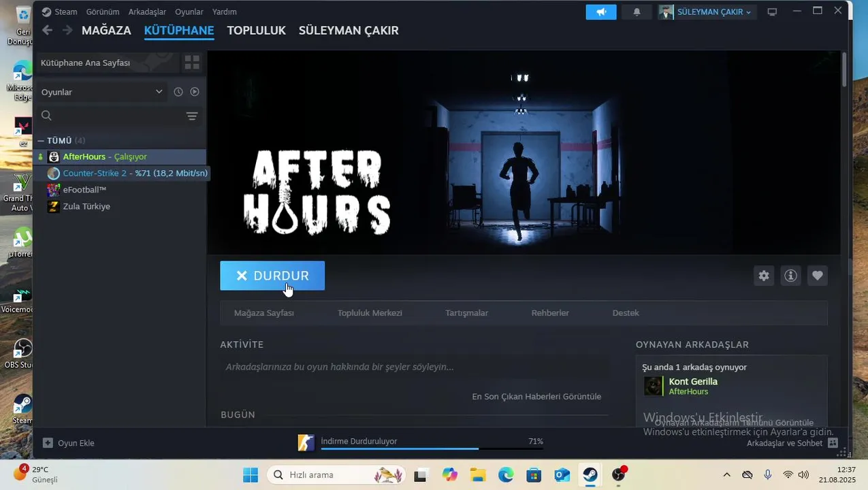This screenshot has height=490, width=868.
Task: Select eFootball in the game list
Action: (x=121, y=190)
